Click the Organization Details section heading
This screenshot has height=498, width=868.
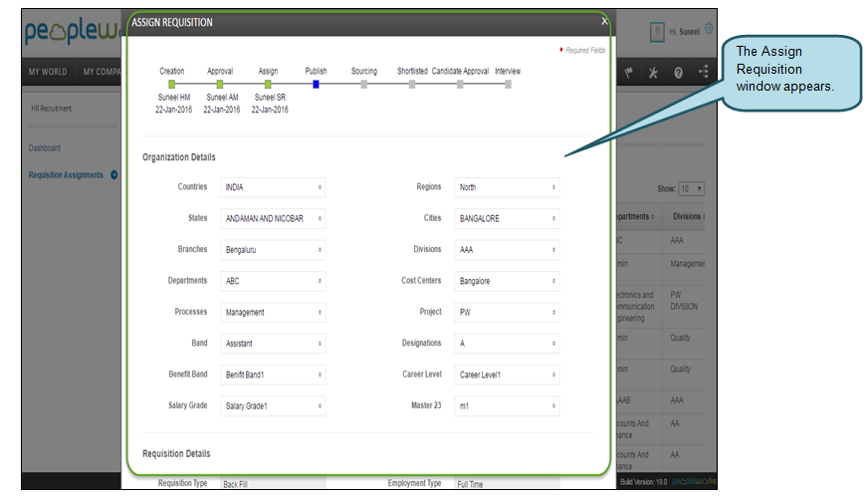tap(179, 157)
